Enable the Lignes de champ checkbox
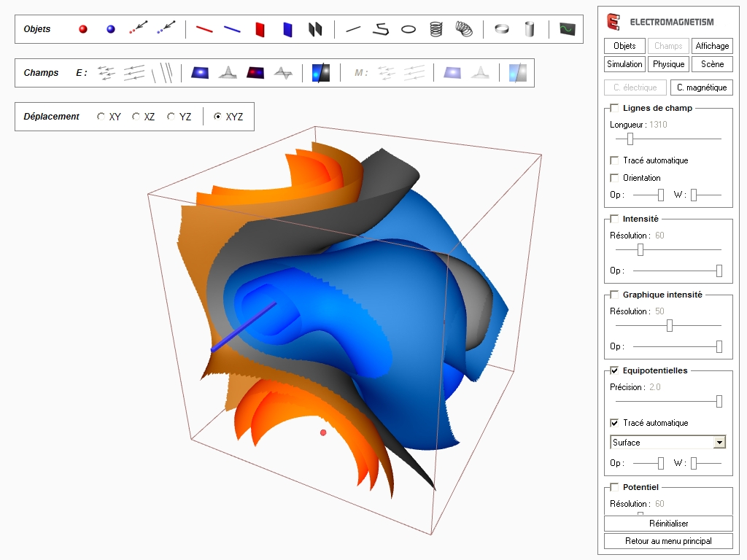Viewport: 747px width, 560px height. tap(614, 108)
